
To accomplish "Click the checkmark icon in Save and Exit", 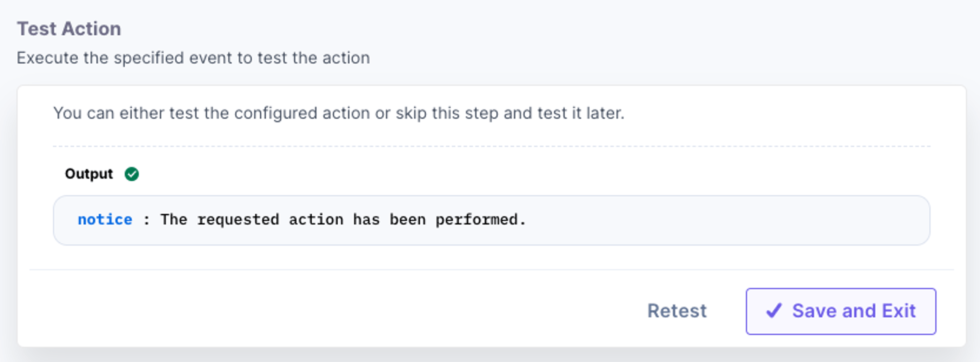I will 774,311.
